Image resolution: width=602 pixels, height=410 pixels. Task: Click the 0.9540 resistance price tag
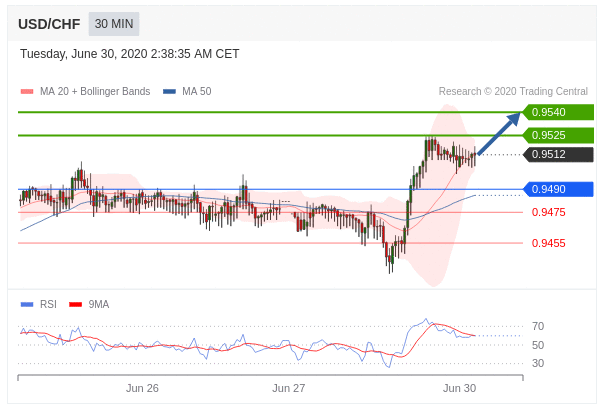point(558,112)
